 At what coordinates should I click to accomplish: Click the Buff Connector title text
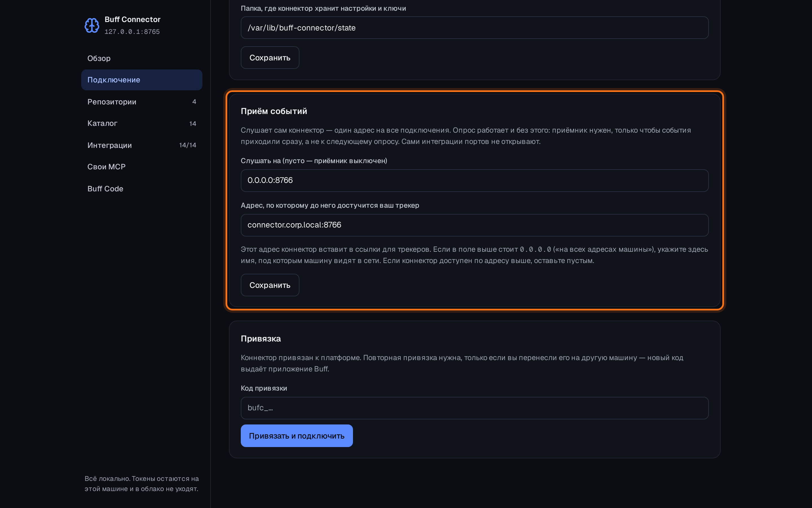[x=133, y=19]
